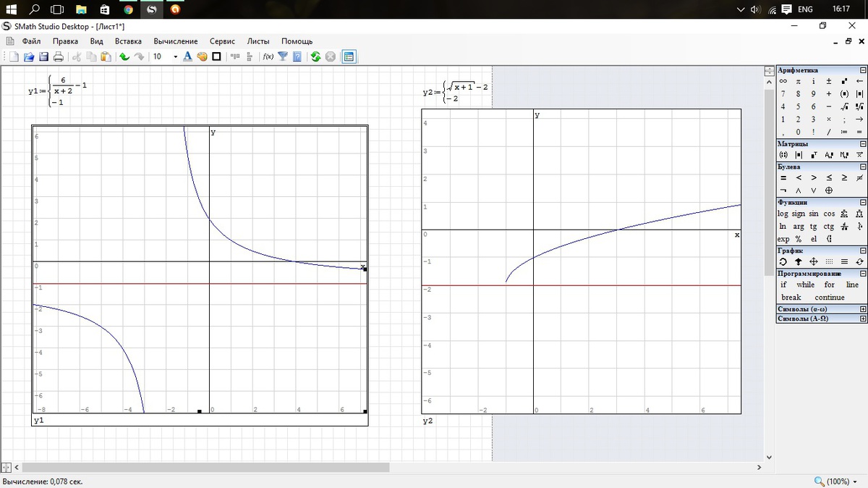Open the Сервис menu
The image size is (868, 488).
click(222, 41)
